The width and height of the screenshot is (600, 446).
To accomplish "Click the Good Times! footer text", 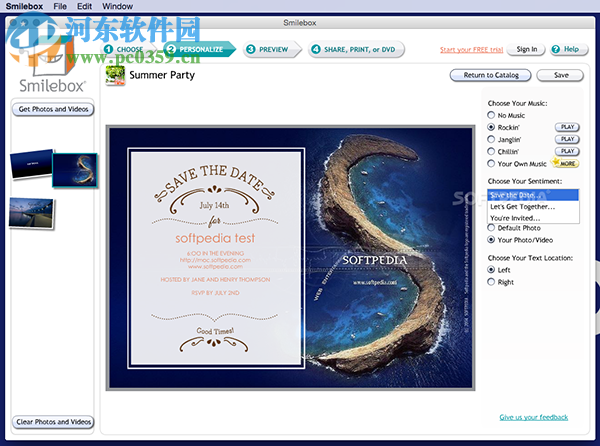I will click(x=215, y=330).
